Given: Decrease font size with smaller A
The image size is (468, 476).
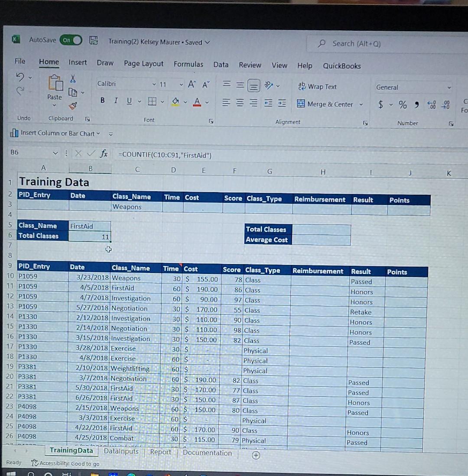Looking at the screenshot, I should click(206, 85).
